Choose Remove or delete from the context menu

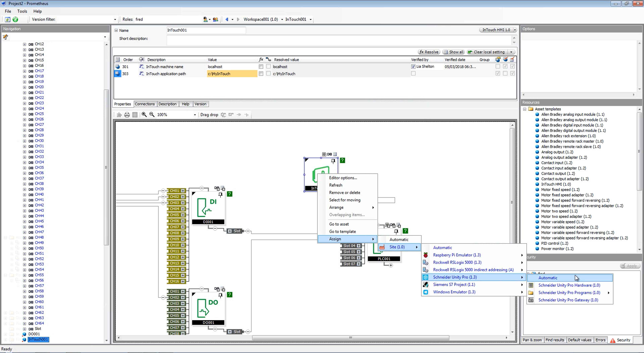pos(344,192)
